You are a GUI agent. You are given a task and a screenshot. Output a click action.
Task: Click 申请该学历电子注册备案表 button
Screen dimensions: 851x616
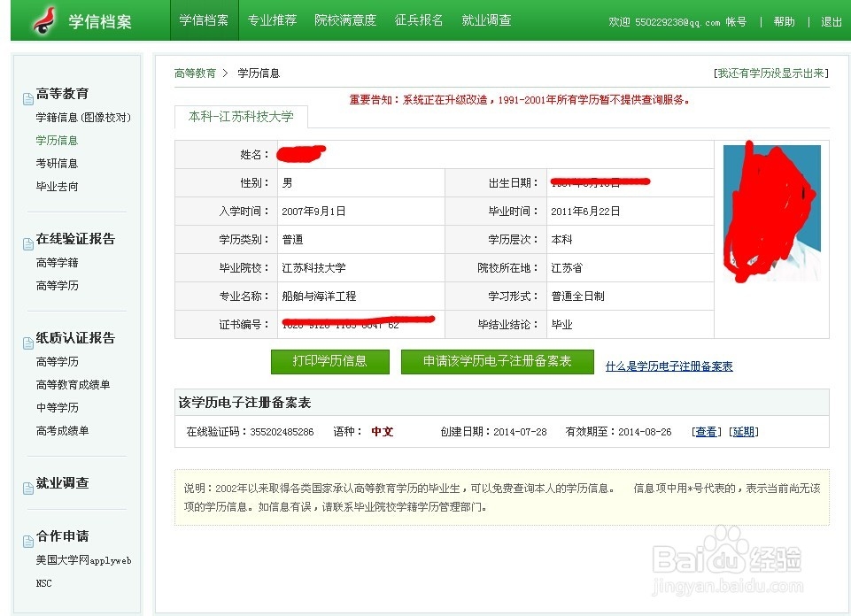[497, 361]
